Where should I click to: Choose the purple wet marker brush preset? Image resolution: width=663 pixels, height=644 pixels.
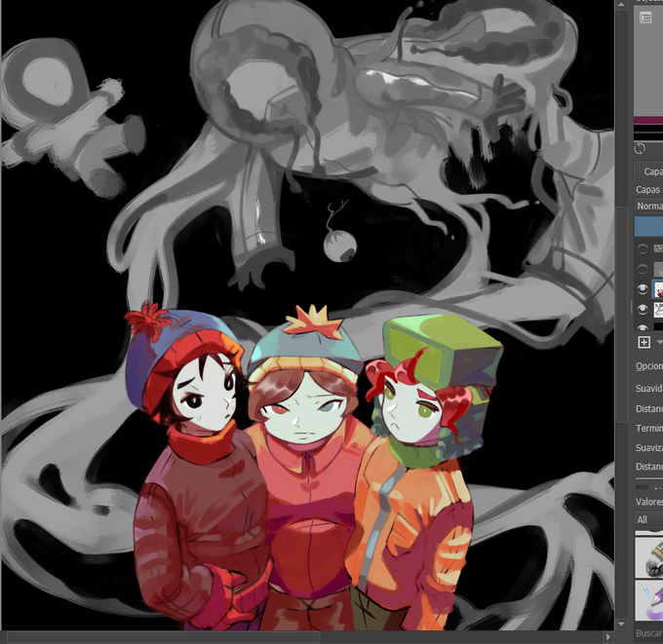tap(649, 599)
